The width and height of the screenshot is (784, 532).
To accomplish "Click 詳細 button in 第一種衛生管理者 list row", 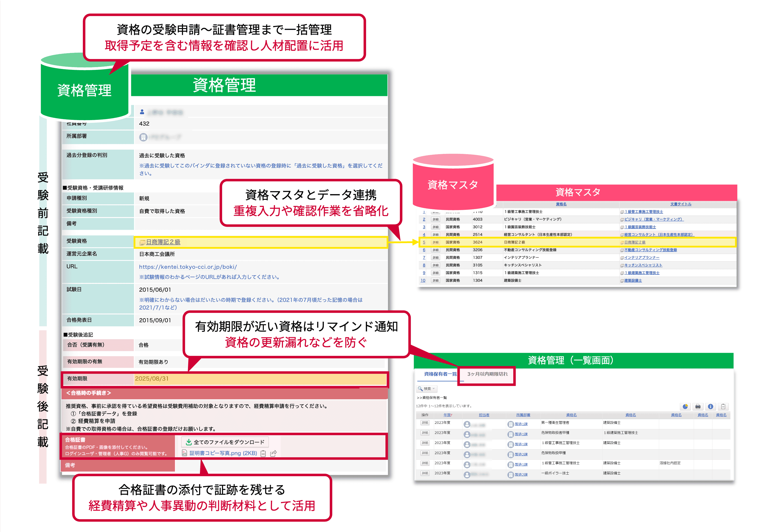I will 425,423.
